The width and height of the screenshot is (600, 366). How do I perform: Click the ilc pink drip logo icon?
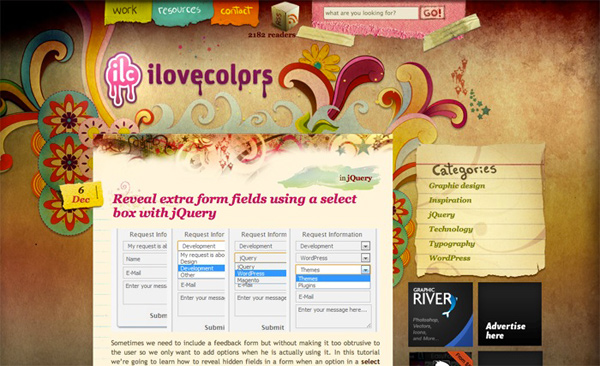pyautogui.click(x=123, y=79)
